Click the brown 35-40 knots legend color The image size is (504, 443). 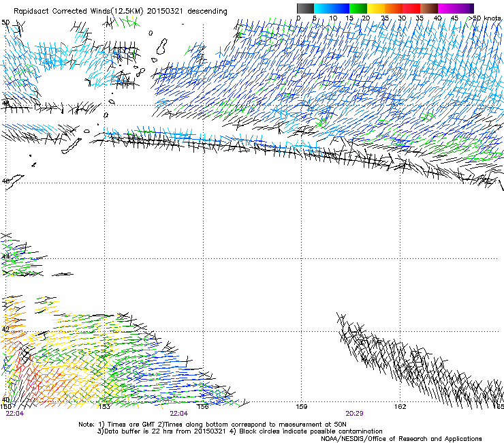click(429, 8)
